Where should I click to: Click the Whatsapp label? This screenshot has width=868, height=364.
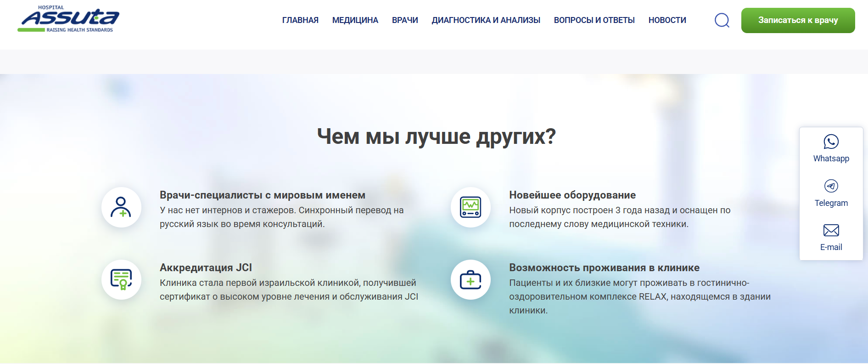[x=831, y=159]
